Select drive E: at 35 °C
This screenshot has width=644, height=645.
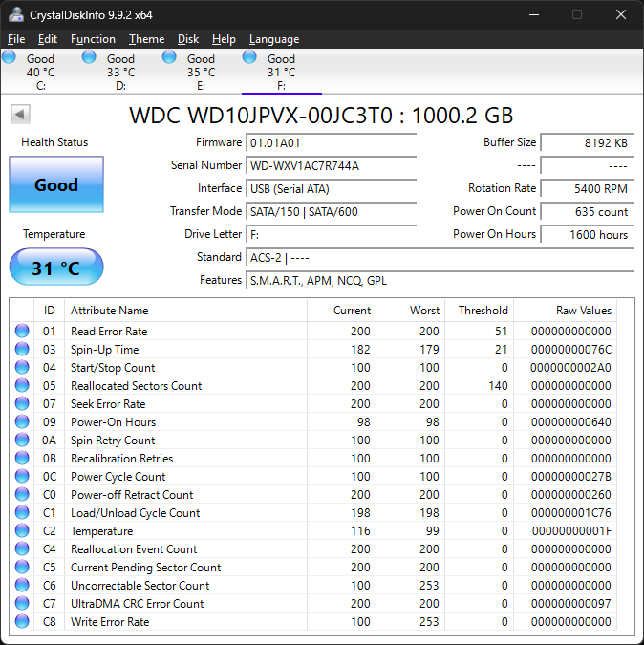coord(201,72)
